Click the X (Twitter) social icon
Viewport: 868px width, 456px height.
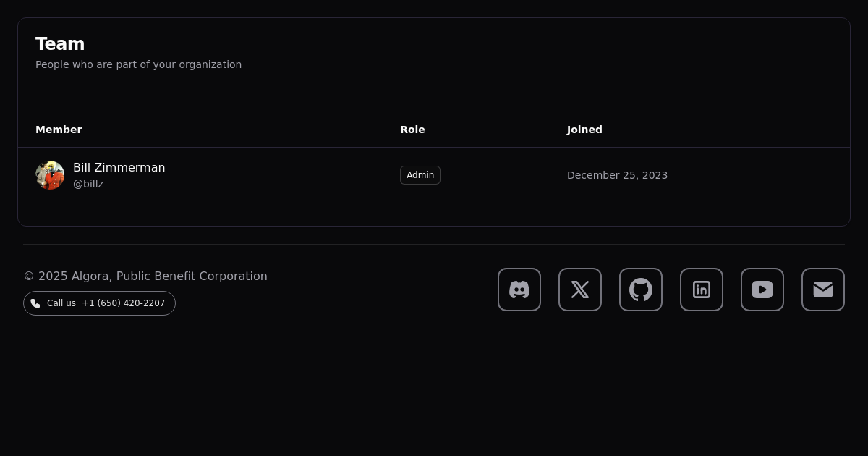(x=580, y=290)
